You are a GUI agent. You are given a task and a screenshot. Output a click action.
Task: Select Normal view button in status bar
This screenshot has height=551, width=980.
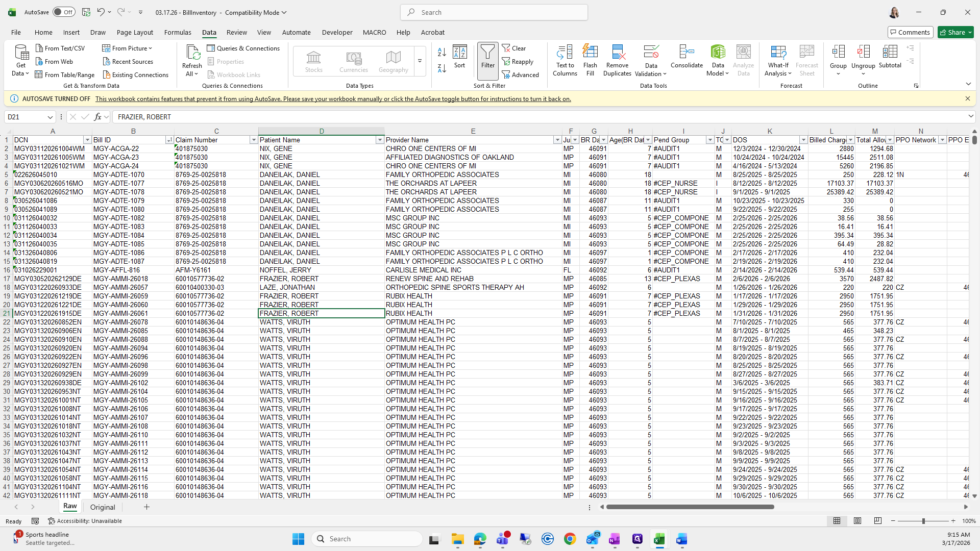point(837,521)
